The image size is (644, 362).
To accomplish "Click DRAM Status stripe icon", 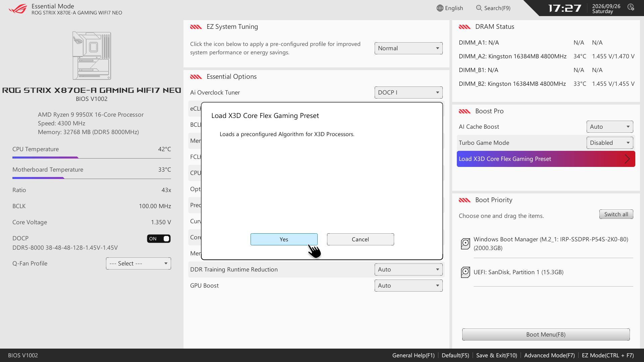I will (465, 27).
